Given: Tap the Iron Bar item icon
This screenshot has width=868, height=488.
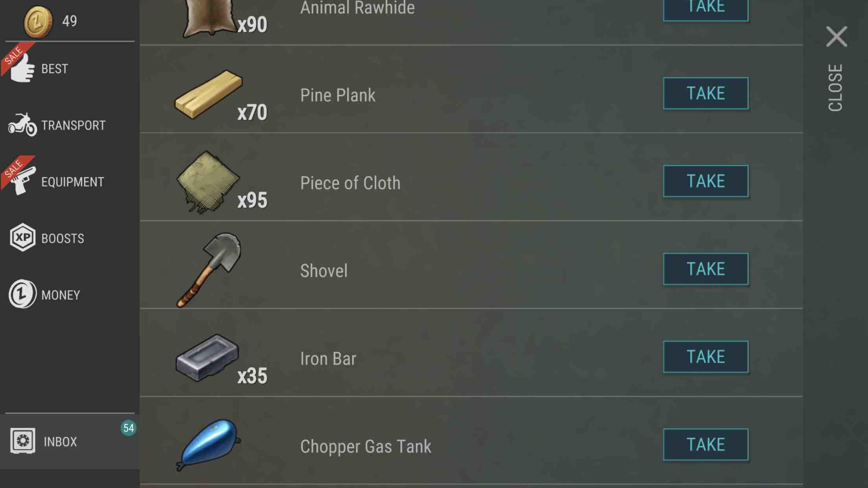Looking at the screenshot, I should coord(207,358).
